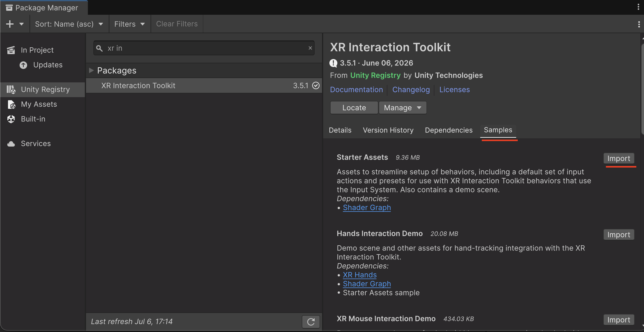Screen dimensions: 644x332
Task: Click the package search input field
Action: coord(204,48)
